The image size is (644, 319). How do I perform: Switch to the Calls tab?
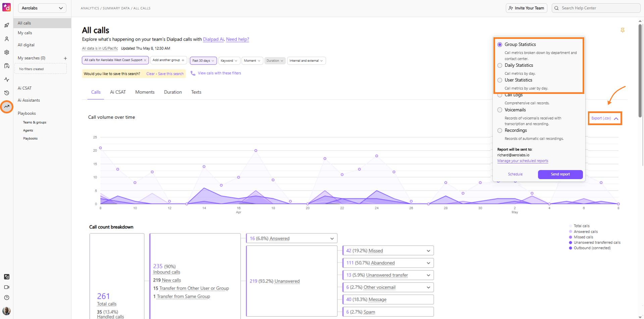click(96, 92)
